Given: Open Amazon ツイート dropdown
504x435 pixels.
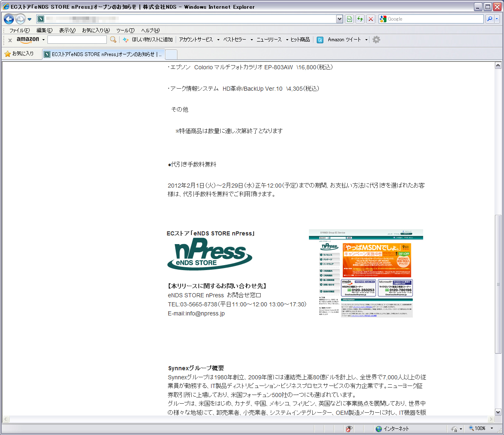Looking at the screenshot, I should [348, 40].
